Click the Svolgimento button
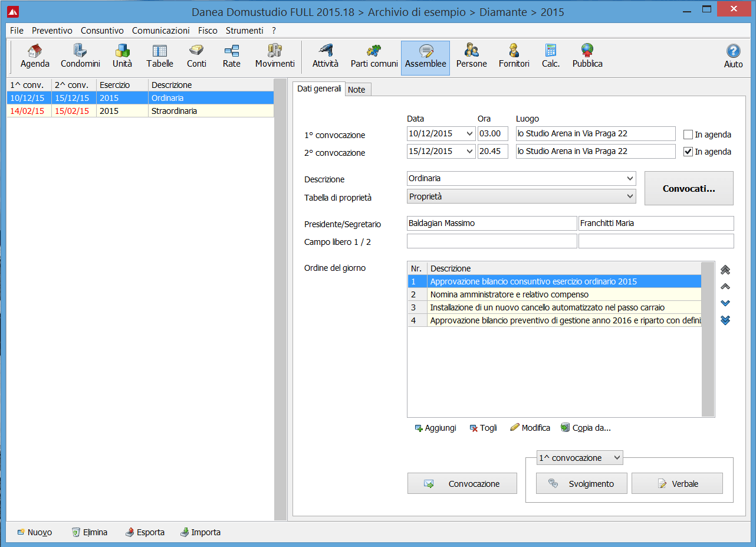The image size is (756, 547). coord(581,483)
